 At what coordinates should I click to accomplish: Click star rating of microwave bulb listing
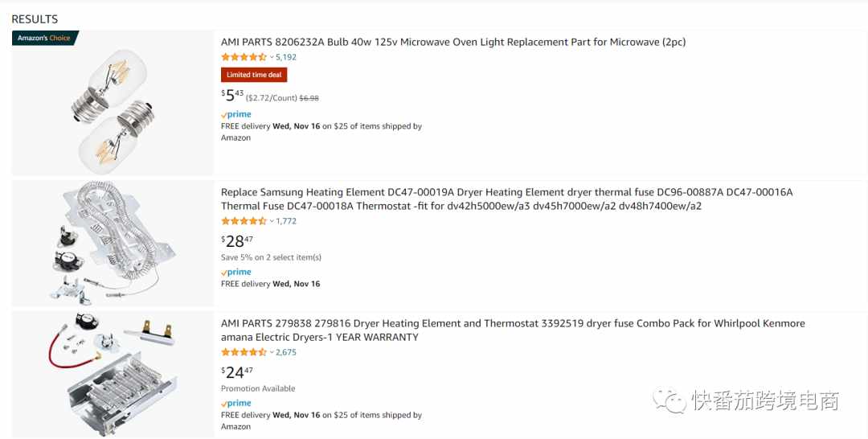(x=244, y=57)
